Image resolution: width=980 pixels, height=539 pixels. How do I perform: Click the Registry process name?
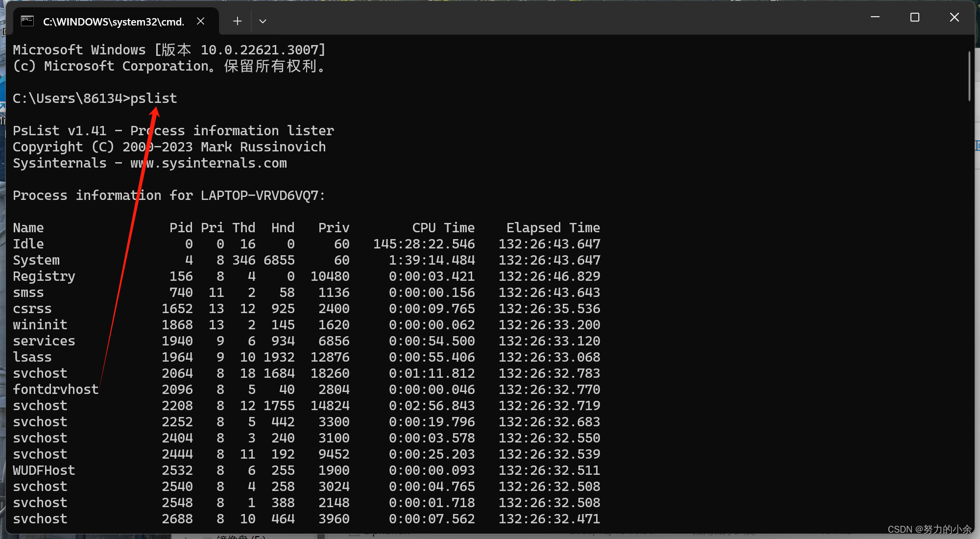[44, 276]
